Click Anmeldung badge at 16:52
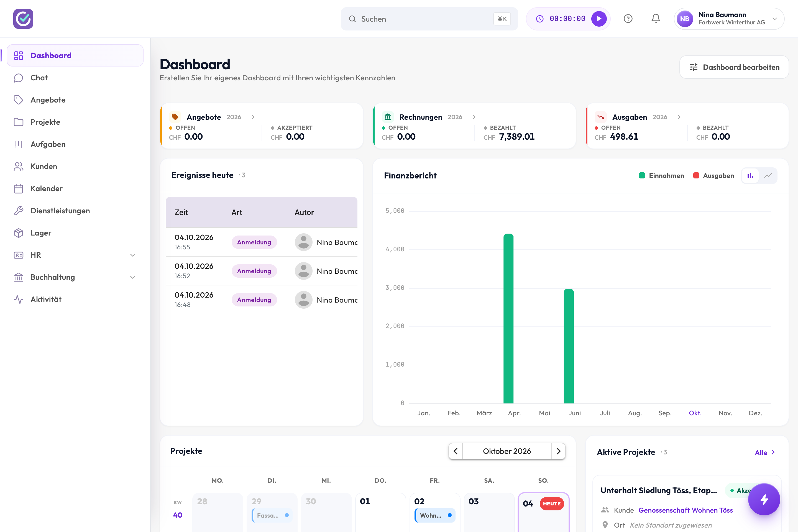Viewport: 798px width, 532px height. coord(254,271)
